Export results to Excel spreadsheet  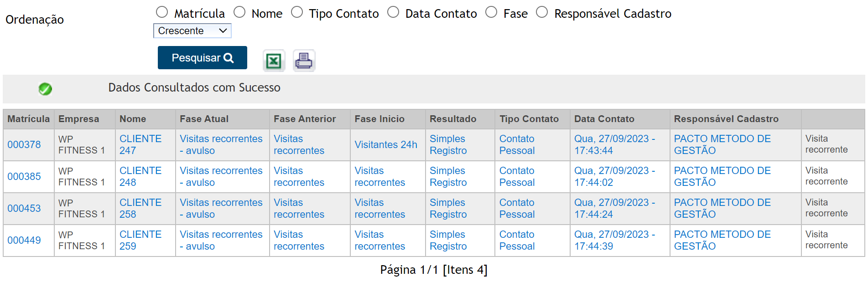(x=274, y=61)
